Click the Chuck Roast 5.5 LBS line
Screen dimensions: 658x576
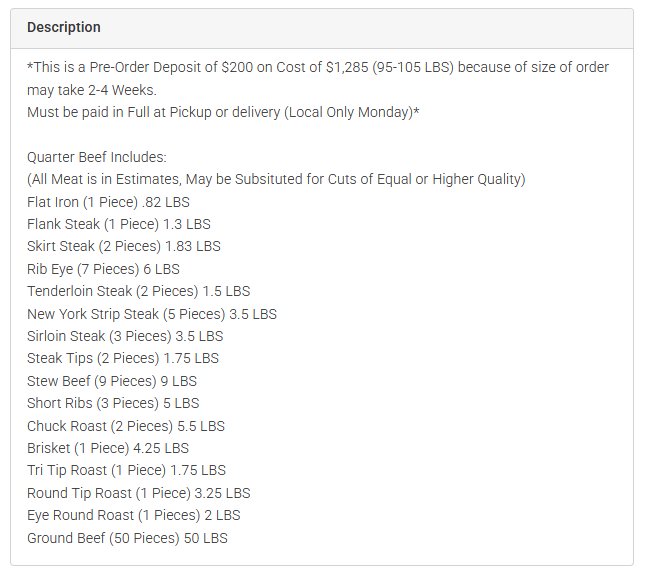[x=126, y=426]
